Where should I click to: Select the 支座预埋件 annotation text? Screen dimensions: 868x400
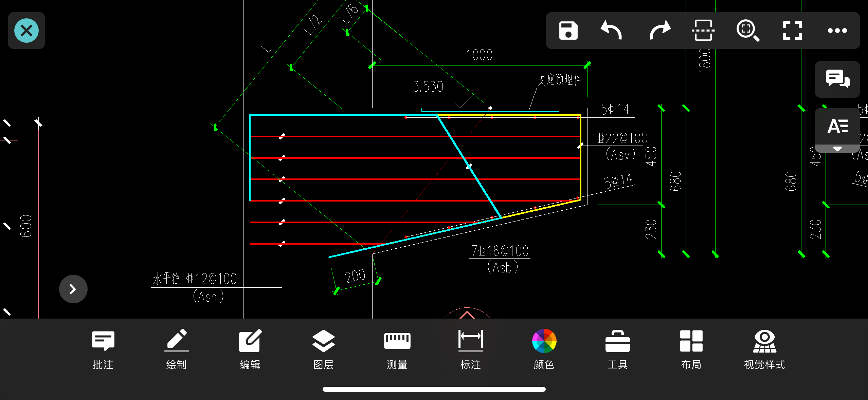pos(560,80)
